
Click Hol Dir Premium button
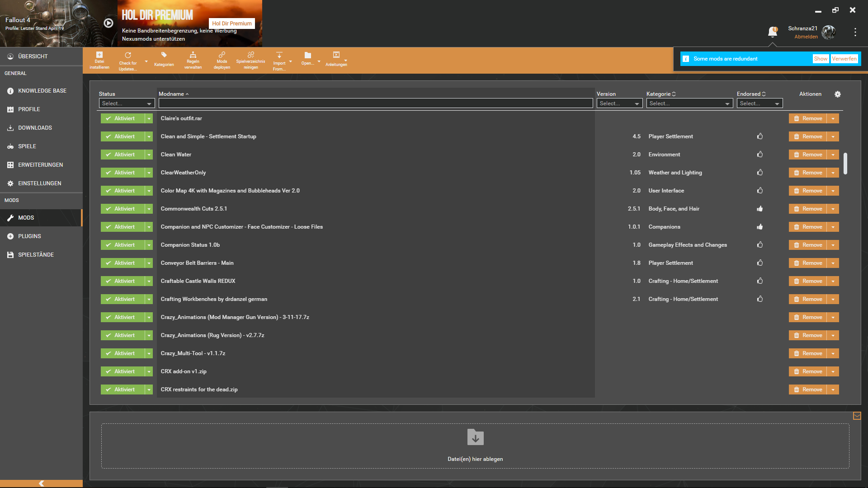(x=231, y=23)
